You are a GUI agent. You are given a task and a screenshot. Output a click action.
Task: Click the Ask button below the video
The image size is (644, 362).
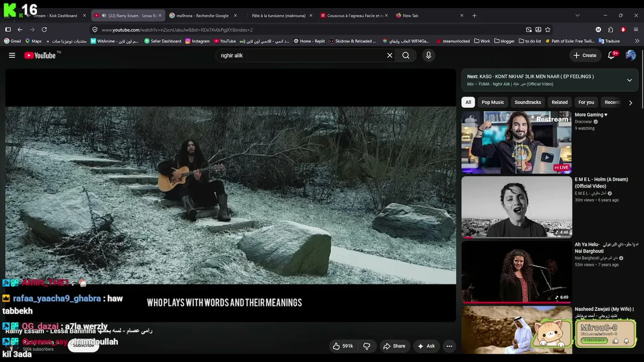tap(426, 346)
